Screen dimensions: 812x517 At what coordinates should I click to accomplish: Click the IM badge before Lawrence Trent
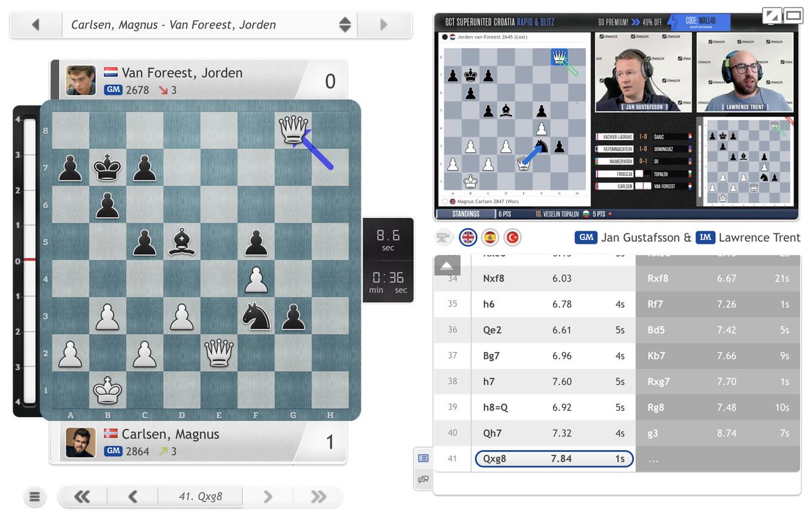pyautogui.click(x=706, y=238)
